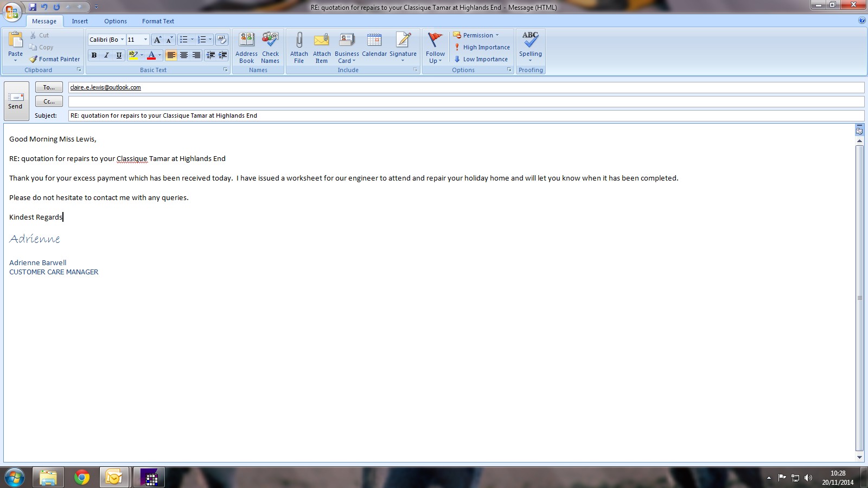
Task: Click the Check Names icon
Action: [x=270, y=48]
